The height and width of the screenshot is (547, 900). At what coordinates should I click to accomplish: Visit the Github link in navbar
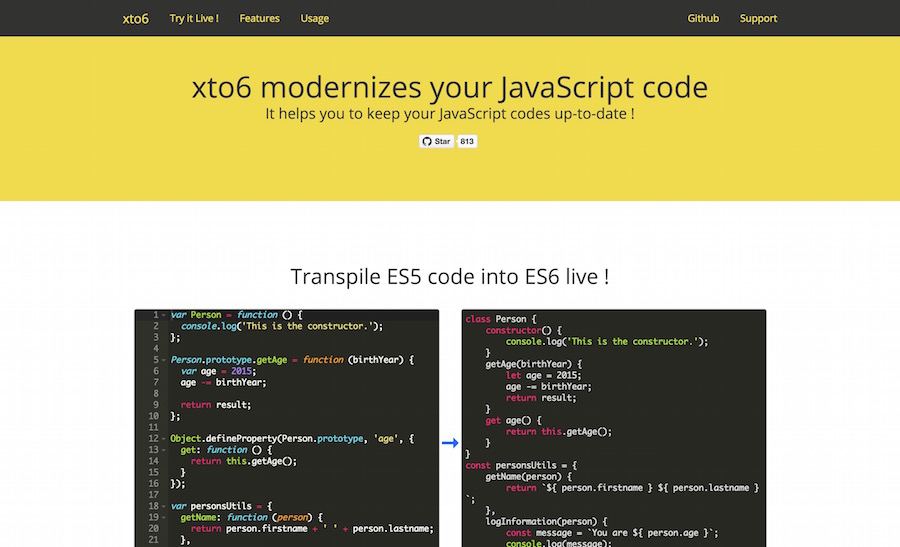pyautogui.click(x=703, y=18)
